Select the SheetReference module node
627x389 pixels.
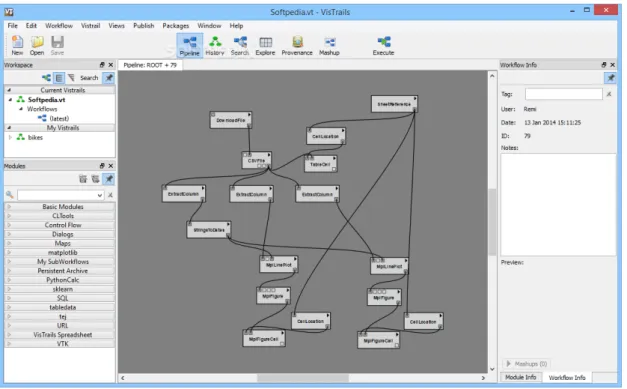tap(394, 104)
